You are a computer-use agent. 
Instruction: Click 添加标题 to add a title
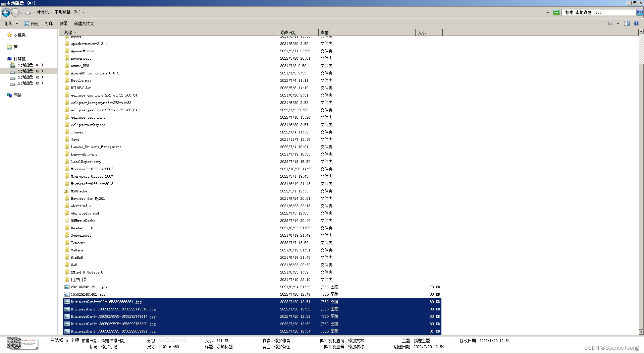click(224, 347)
